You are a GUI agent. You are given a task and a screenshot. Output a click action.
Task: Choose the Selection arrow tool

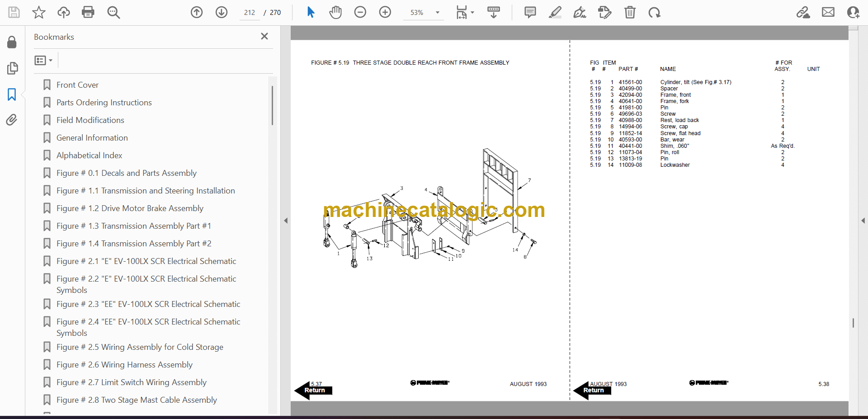click(311, 12)
